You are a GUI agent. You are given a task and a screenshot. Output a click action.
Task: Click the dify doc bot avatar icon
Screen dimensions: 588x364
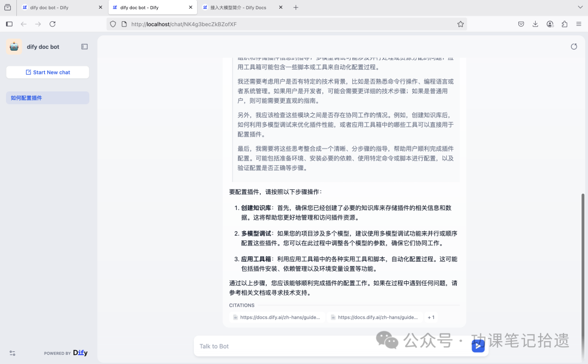pyautogui.click(x=14, y=46)
